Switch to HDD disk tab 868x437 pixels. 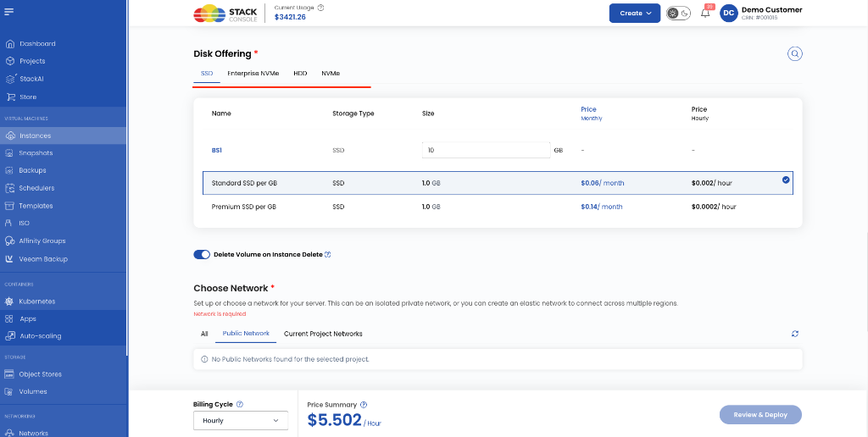[301, 73]
